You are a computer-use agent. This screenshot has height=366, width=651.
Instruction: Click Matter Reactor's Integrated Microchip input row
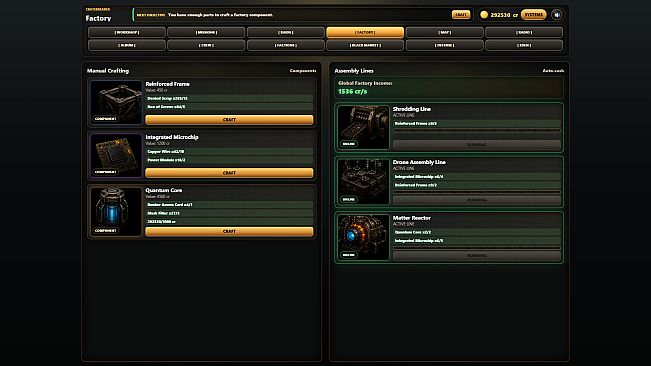click(477, 241)
